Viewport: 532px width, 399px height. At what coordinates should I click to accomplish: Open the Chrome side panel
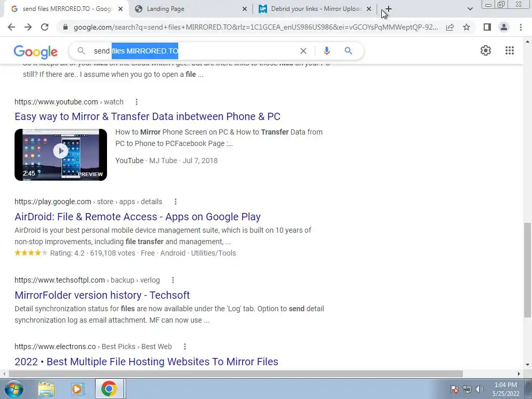[487, 27]
